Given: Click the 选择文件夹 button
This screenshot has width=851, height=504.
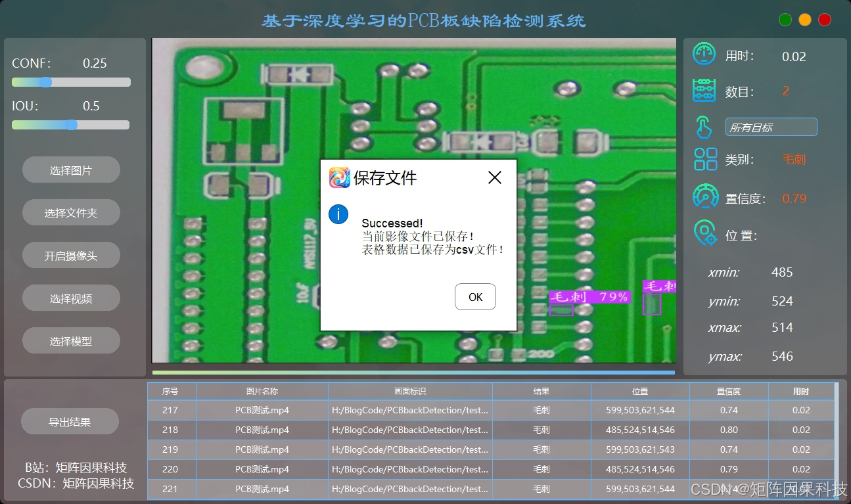Looking at the screenshot, I should pos(71,213).
